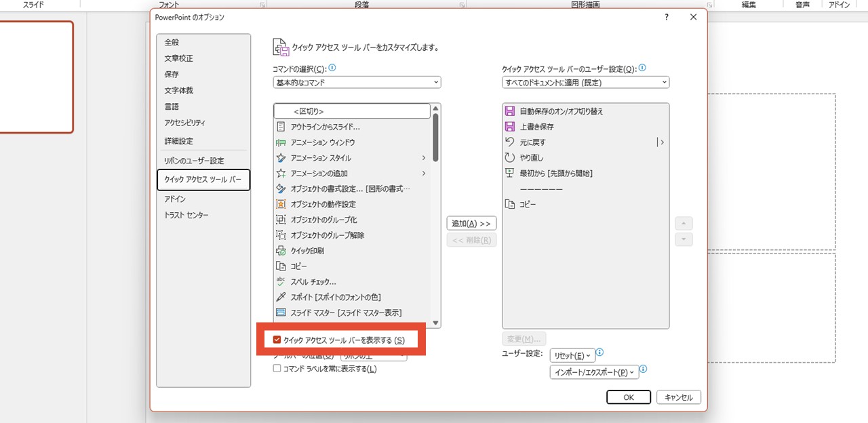The height and width of the screenshot is (423, 868).
Task: Open the Reset (リセット) dropdown button
Action: click(x=572, y=355)
